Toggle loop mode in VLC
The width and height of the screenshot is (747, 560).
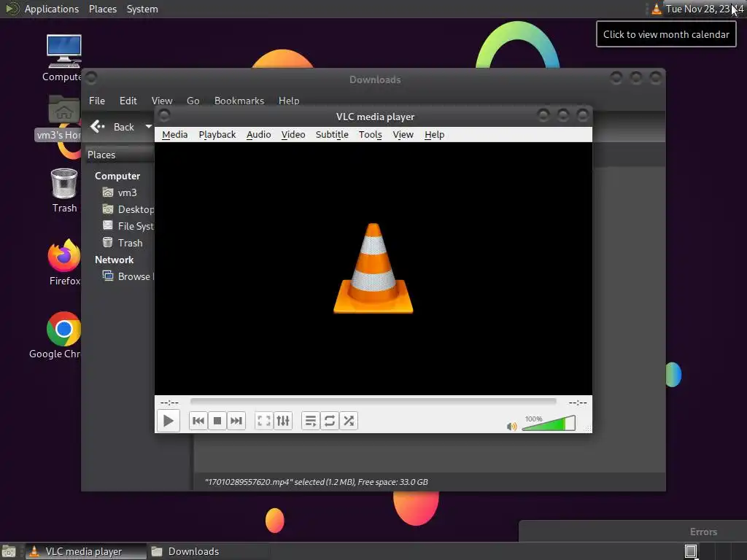pos(330,421)
